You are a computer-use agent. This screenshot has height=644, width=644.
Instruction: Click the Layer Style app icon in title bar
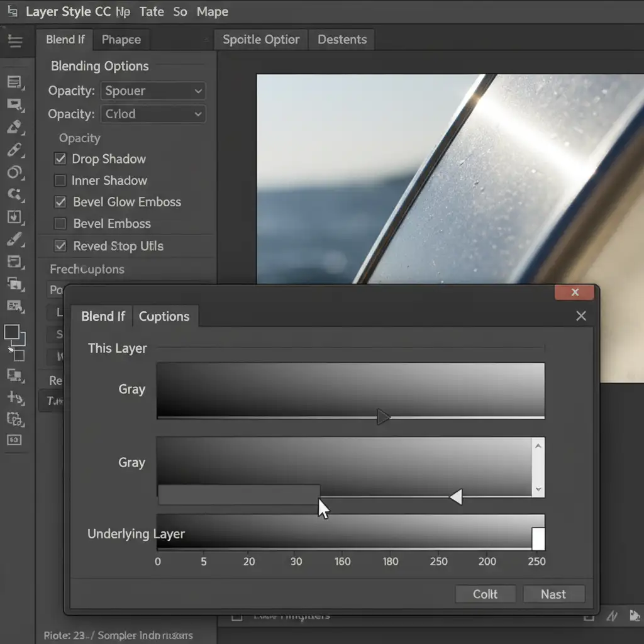click(13, 12)
